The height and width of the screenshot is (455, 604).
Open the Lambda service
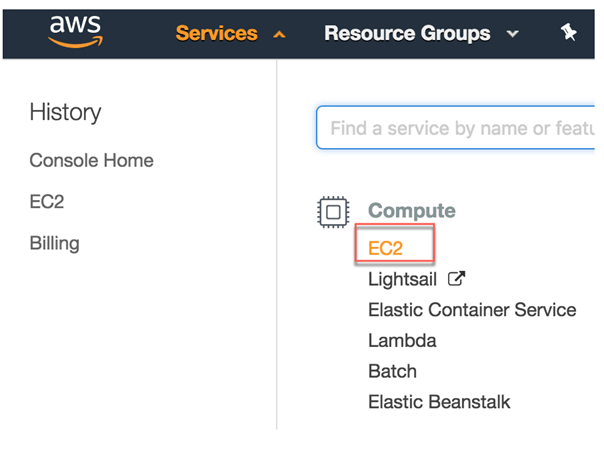pyautogui.click(x=402, y=341)
